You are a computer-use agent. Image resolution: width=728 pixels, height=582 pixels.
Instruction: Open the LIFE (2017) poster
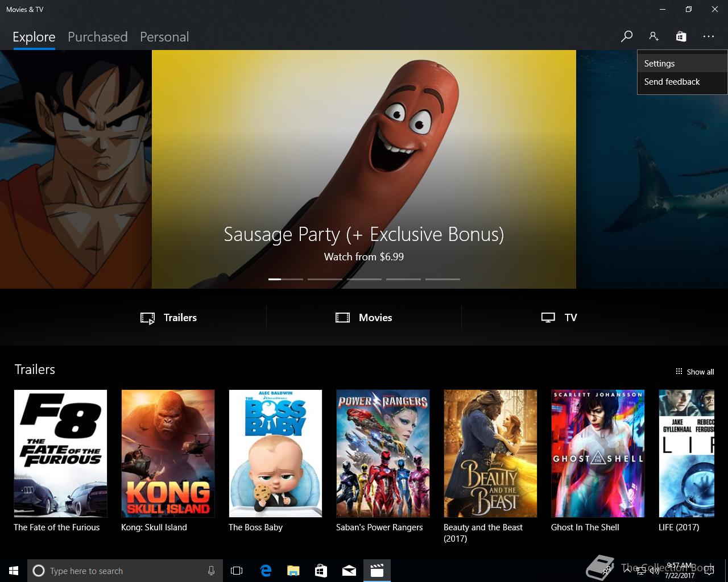[x=686, y=454]
